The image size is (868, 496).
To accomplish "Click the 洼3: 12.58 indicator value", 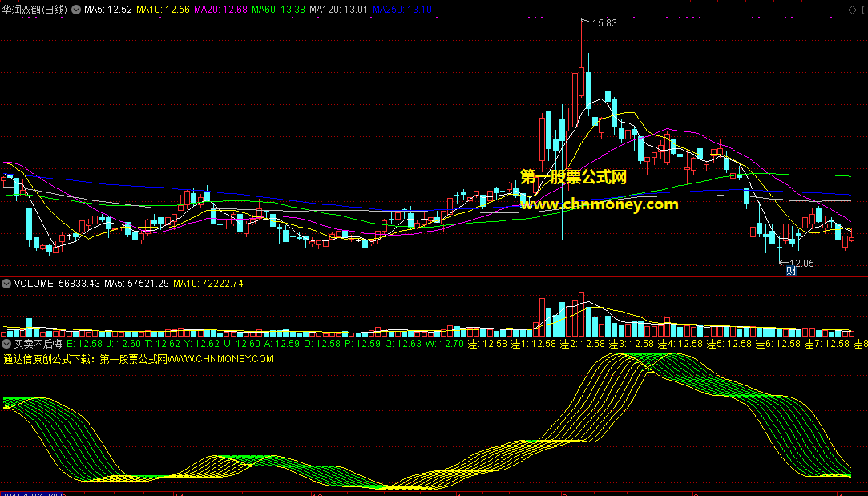I will [631, 344].
